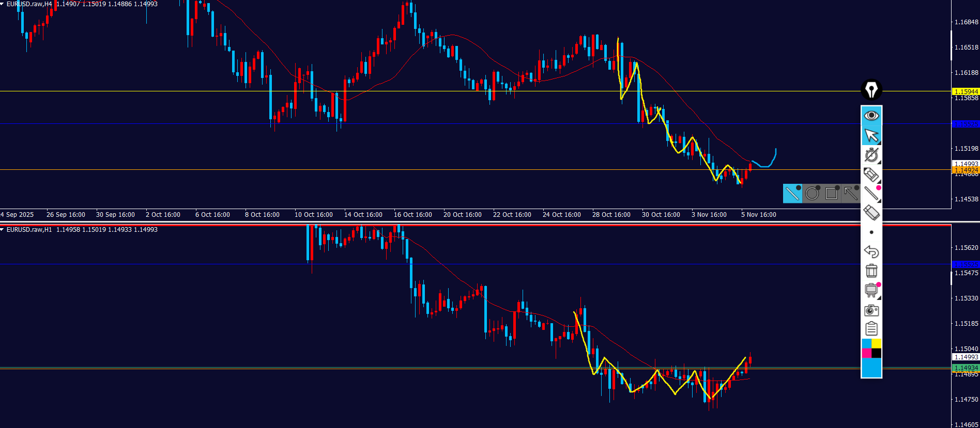This screenshot has height=428, width=980.
Task: Pick the arrow shape in flyout
Action: [x=851, y=194]
